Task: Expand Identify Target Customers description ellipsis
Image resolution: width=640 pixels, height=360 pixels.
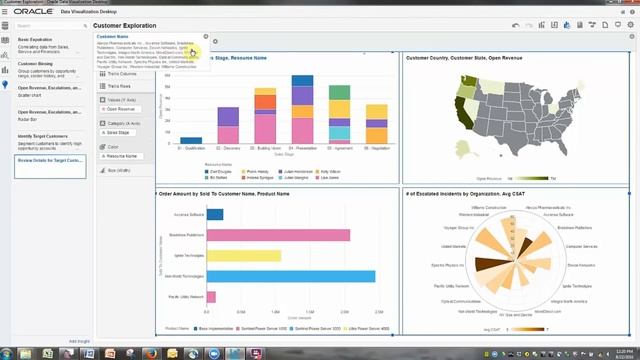Action: pos(77,149)
